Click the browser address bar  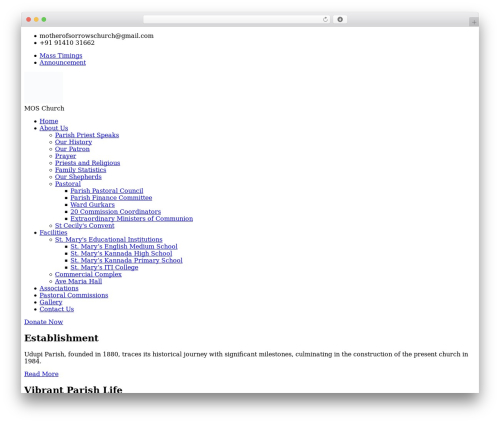pyautogui.click(x=236, y=20)
